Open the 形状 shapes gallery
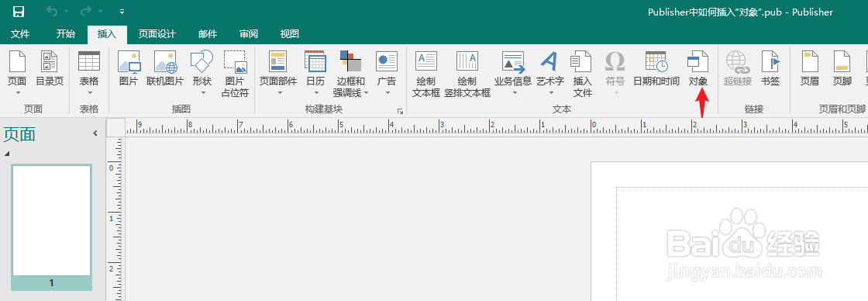The height and width of the screenshot is (301, 868). 201,72
